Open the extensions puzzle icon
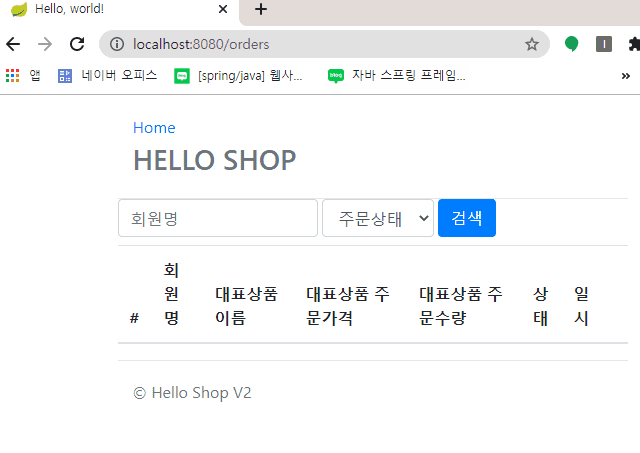Viewport: 640px width, 453px height. click(x=634, y=44)
